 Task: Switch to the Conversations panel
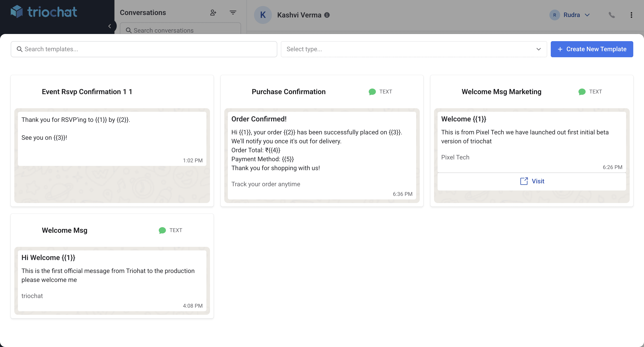pos(143,12)
